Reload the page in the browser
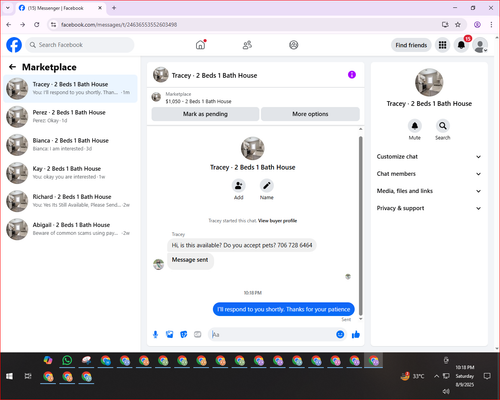Image resolution: width=500 pixels, height=400 pixels. 37,24
